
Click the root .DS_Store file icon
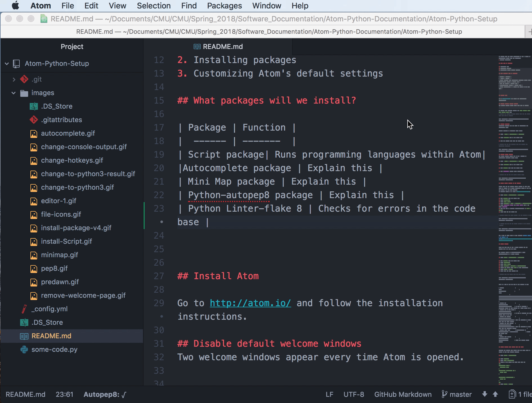coord(24,323)
